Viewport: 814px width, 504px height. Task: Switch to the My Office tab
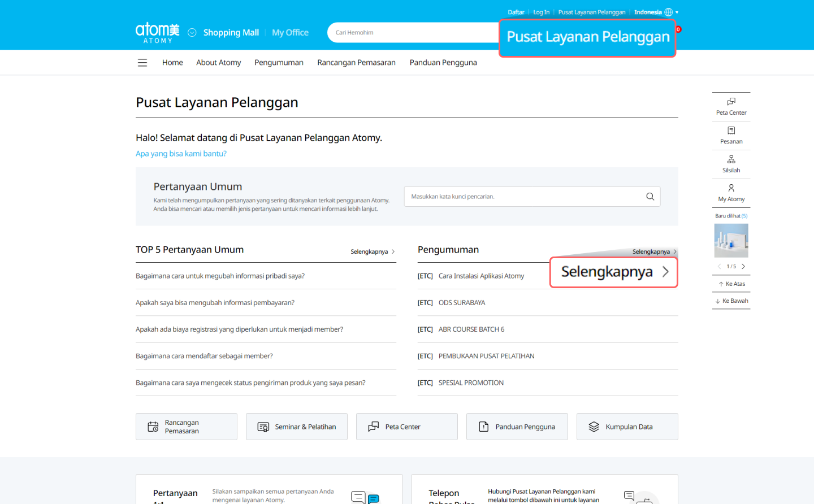(290, 33)
